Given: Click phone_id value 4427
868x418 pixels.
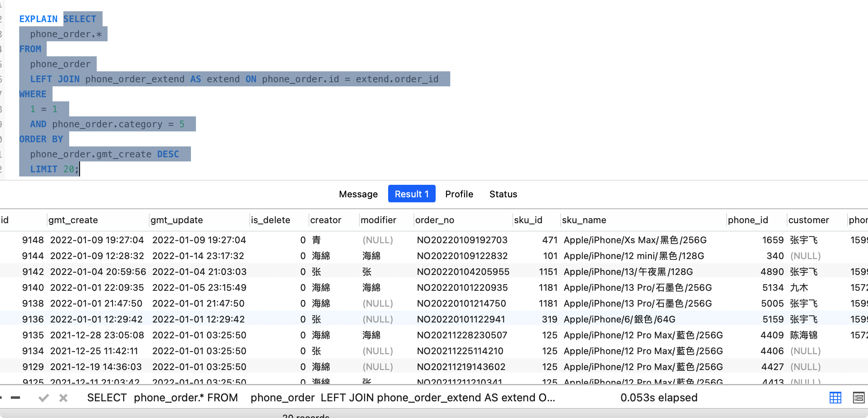Looking at the screenshot, I should coord(773,367).
